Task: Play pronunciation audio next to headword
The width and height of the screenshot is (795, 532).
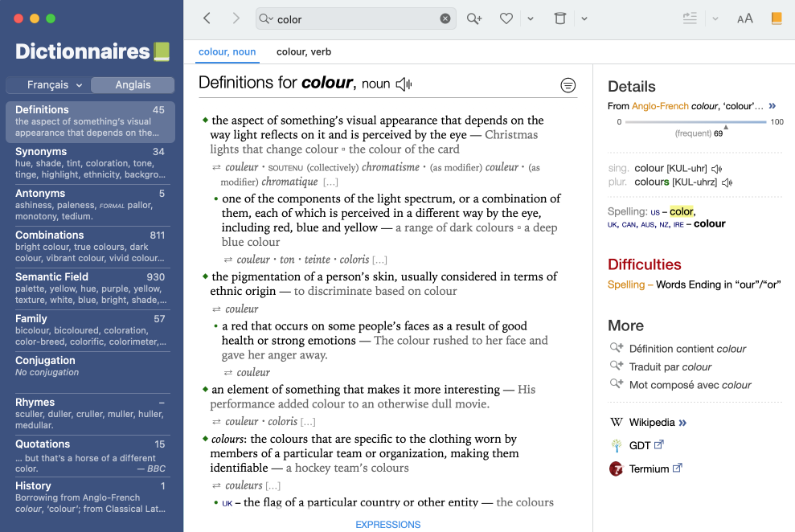Action: 404,84
